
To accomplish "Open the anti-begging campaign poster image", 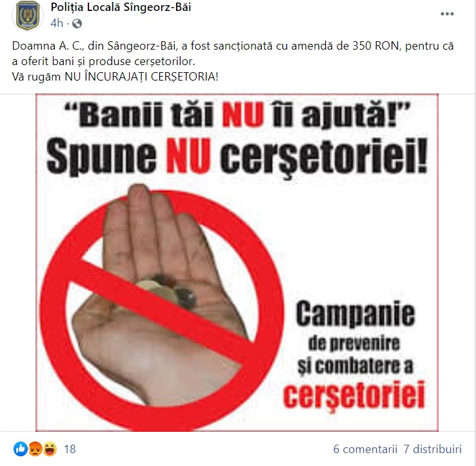I will pyautogui.click(x=237, y=262).
